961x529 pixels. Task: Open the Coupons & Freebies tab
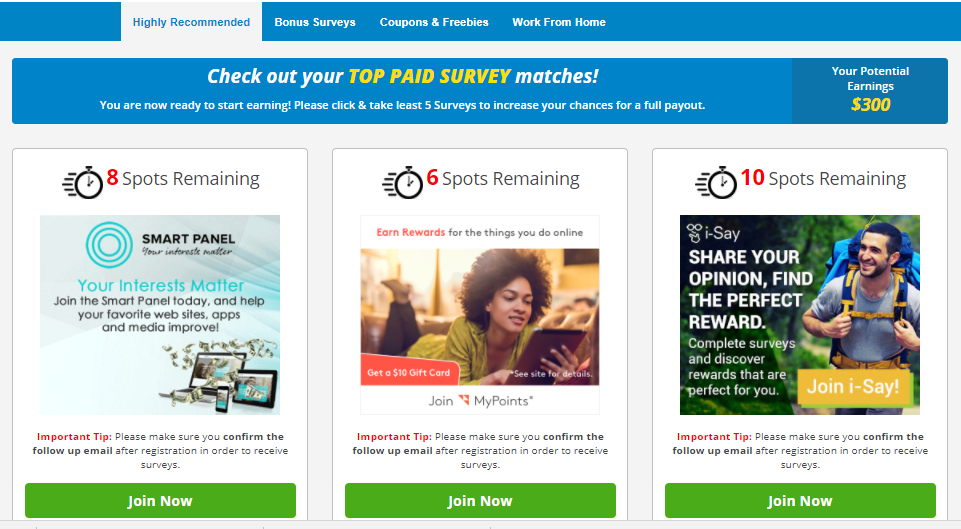point(434,22)
